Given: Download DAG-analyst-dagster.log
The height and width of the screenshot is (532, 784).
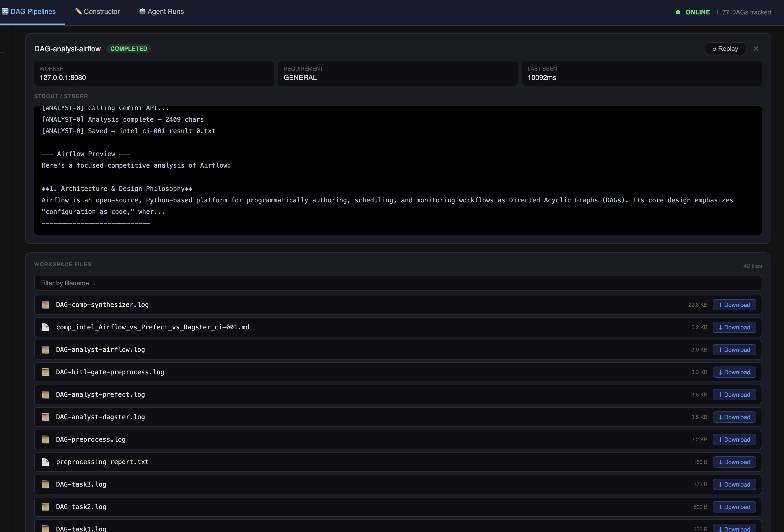Looking at the screenshot, I should [734, 417].
